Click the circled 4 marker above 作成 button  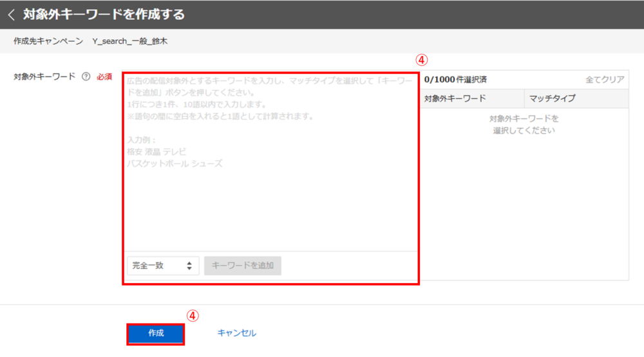(x=193, y=316)
